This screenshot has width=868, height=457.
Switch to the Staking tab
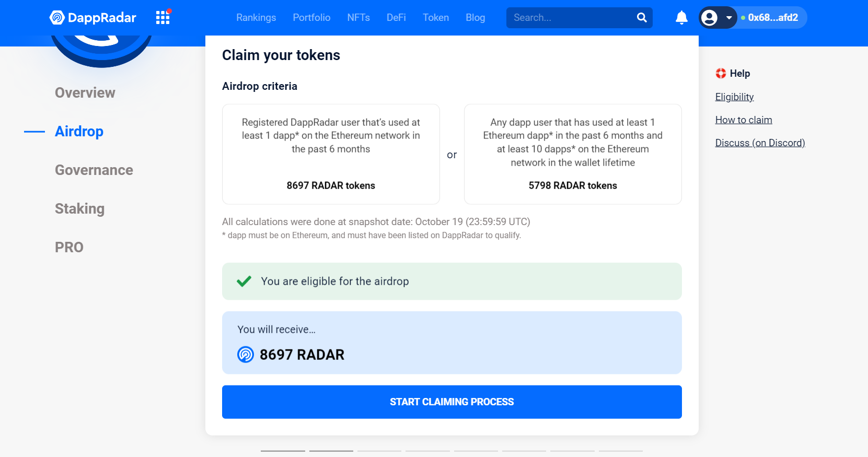[x=80, y=209]
